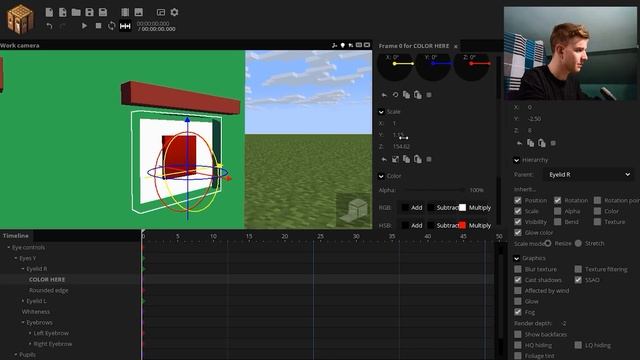Image resolution: width=640 pixels, height=360 pixels.
Task: Copy rotation values icon
Action: 407,95
